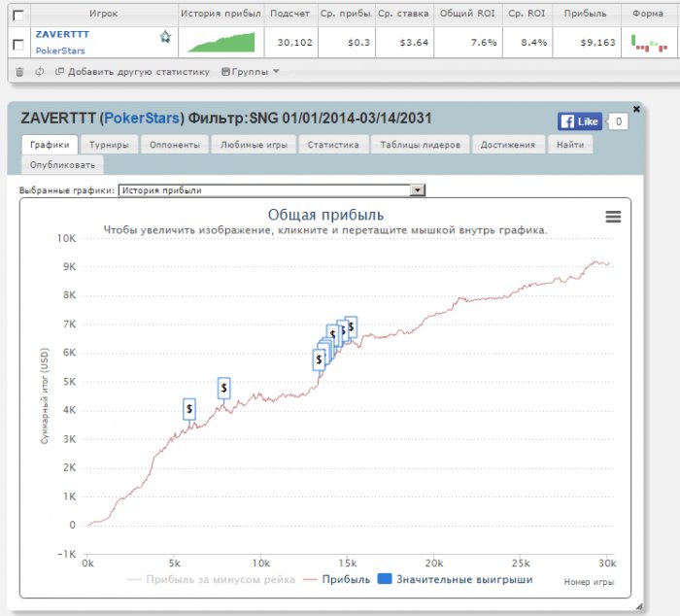Open the Опубликовать tab
Screen dimensions: 680x616
[62, 165]
